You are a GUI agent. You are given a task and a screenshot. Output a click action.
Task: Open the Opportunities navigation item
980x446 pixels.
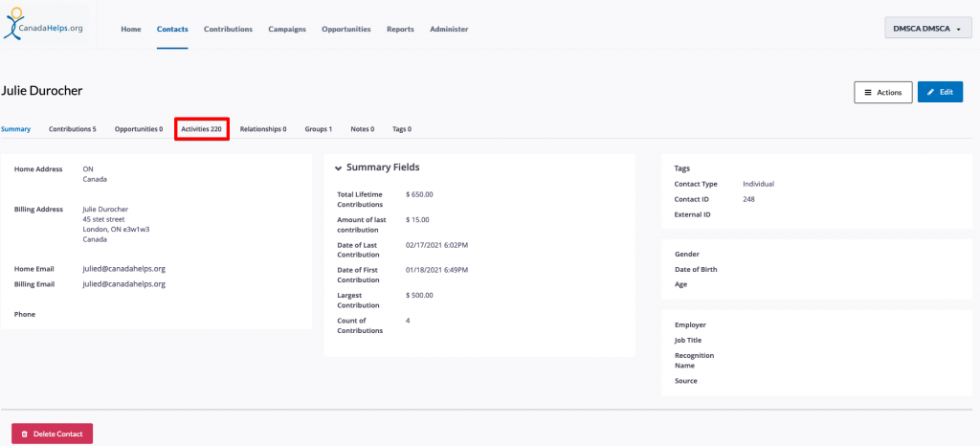(346, 30)
